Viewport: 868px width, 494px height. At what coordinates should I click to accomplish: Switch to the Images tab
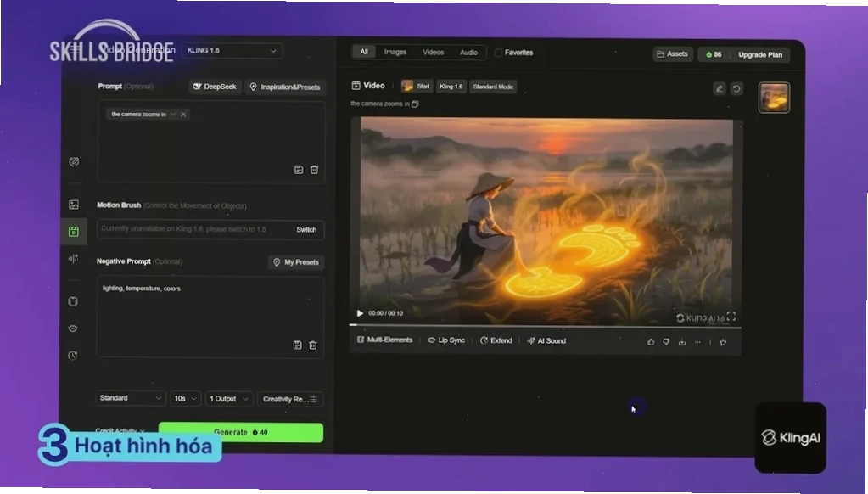click(395, 52)
